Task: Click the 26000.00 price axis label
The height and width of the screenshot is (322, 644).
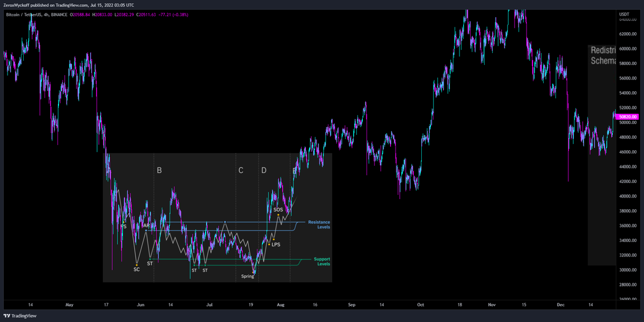Action: point(628,299)
